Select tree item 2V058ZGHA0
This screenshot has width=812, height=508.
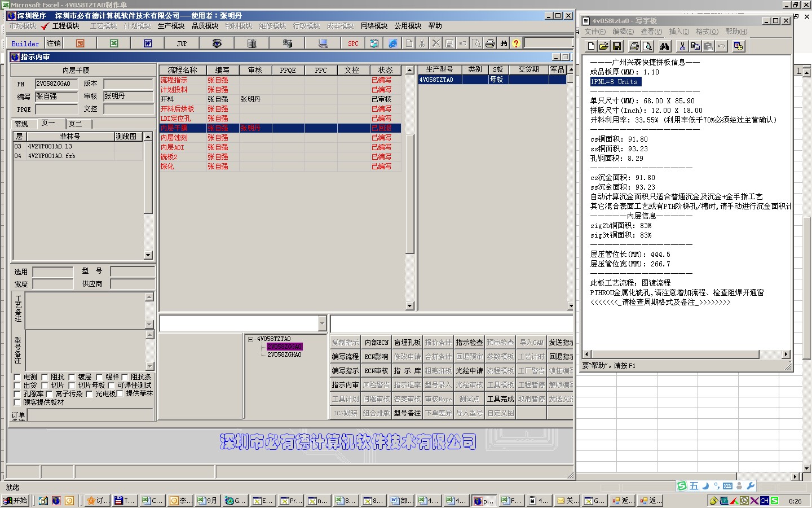(284, 354)
